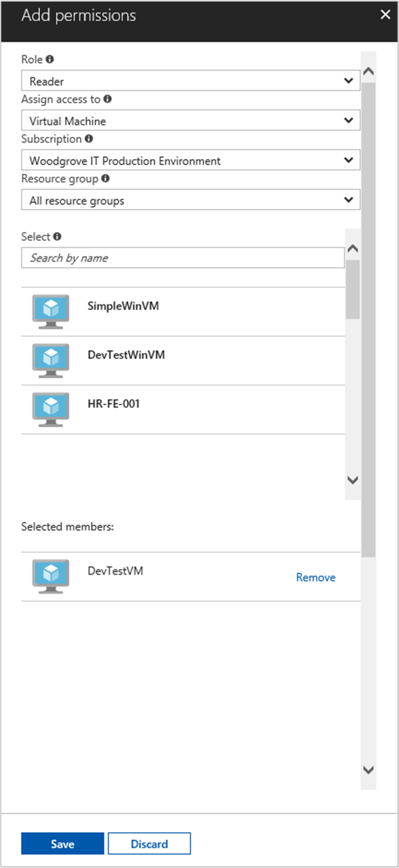Screen dimensions: 399x868
Task: Expand the All resource groups dropdown
Action: (190, 200)
